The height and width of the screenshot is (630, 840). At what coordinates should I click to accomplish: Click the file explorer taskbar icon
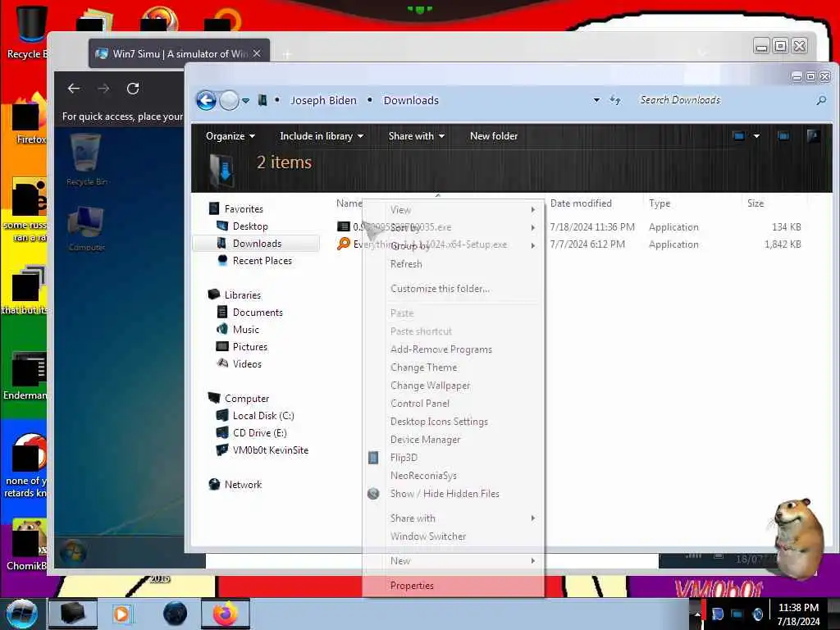(x=73, y=614)
